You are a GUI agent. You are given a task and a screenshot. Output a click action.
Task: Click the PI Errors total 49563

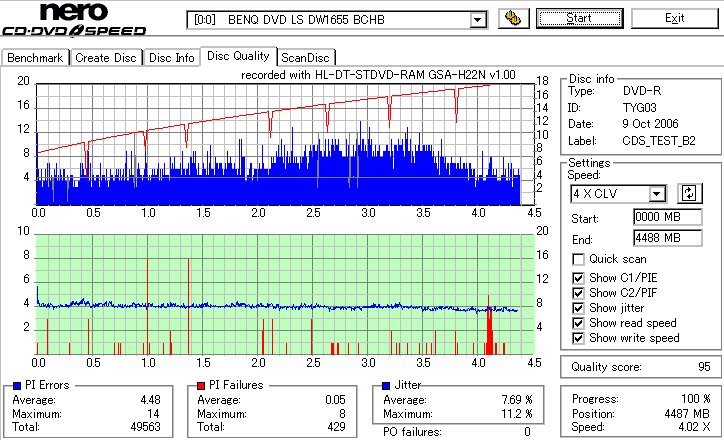tap(145, 427)
